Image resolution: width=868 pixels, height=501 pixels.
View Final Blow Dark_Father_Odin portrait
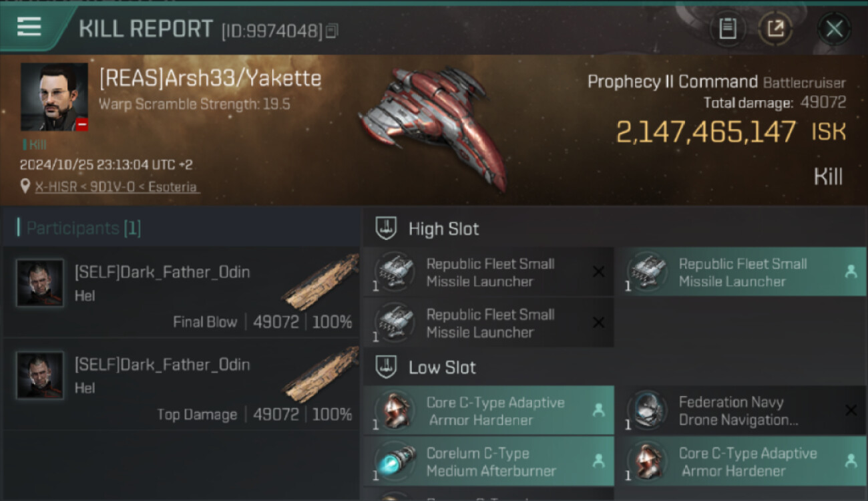[40, 283]
